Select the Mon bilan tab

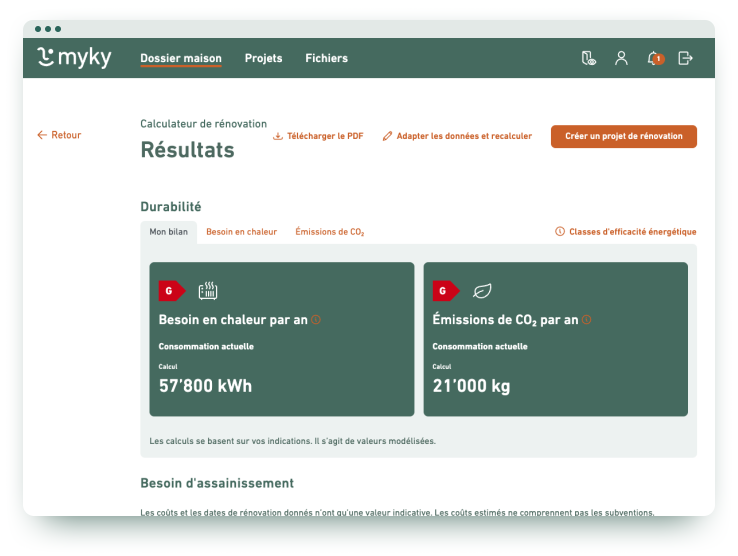tap(168, 232)
